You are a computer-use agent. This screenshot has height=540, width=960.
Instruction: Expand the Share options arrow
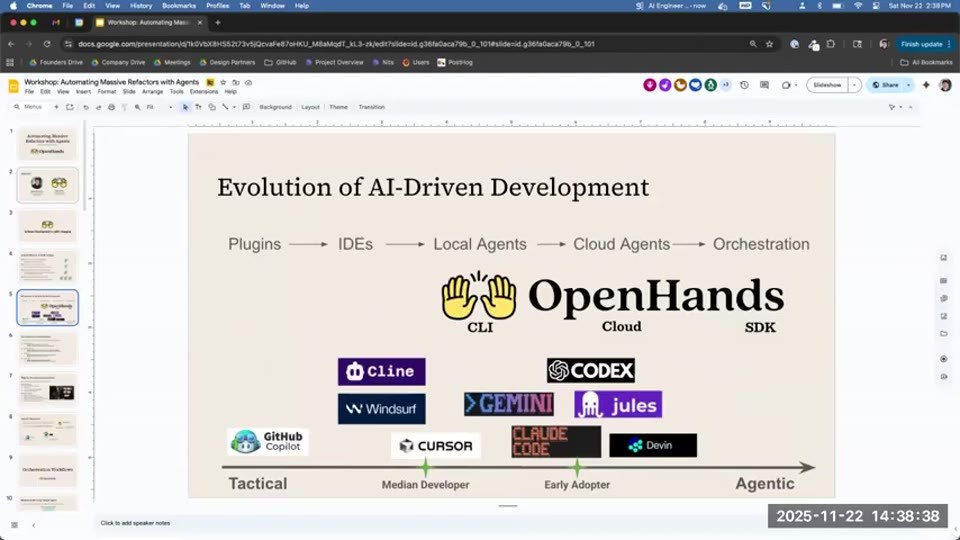click(x=909, y=85)
